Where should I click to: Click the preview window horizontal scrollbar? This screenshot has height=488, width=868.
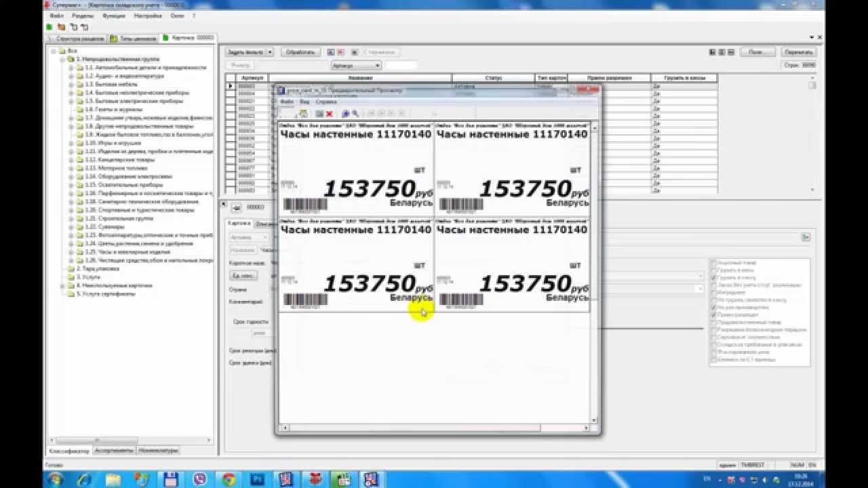tap(434, 428)
